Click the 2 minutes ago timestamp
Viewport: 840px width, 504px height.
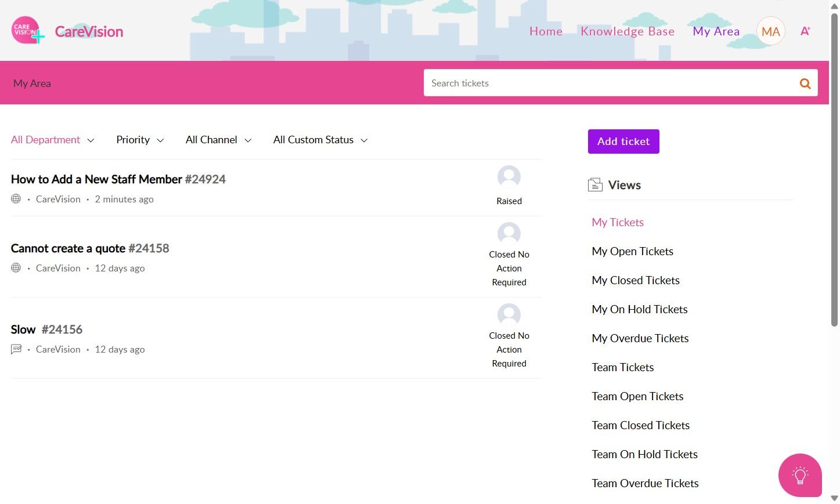click(124, 199)
